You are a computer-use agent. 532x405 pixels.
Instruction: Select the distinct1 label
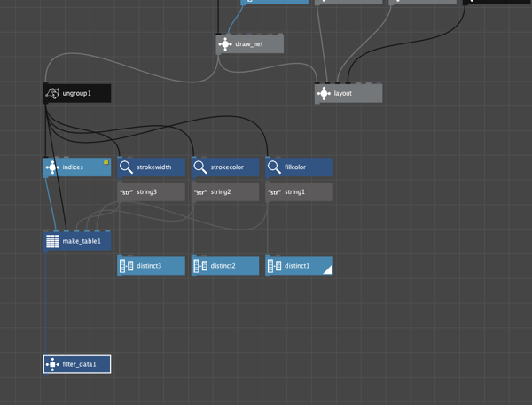[297, 266]
